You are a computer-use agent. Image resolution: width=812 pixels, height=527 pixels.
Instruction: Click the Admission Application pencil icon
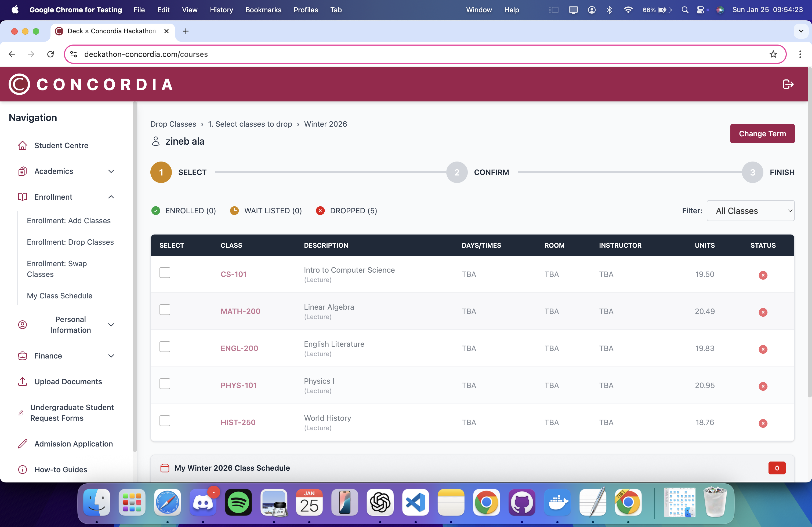(23, 444)
